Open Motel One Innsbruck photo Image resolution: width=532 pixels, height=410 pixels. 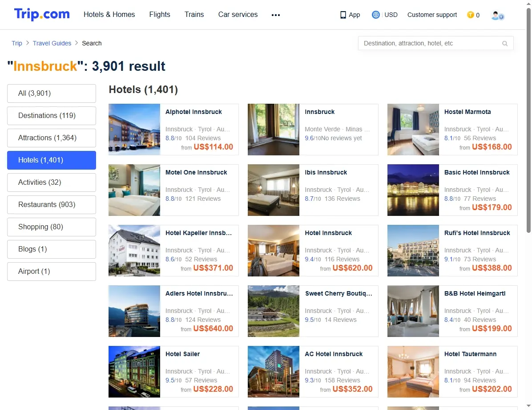coord(134,190)
